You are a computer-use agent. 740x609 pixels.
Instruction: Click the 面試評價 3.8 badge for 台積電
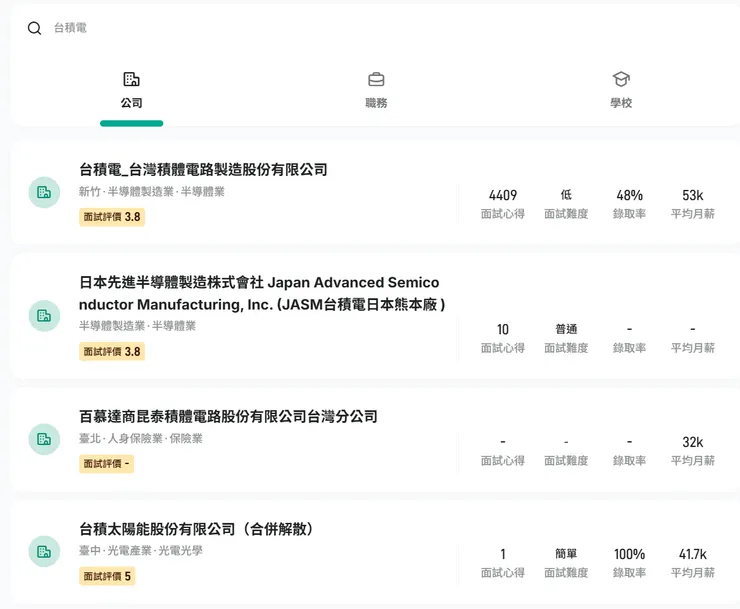112,217
